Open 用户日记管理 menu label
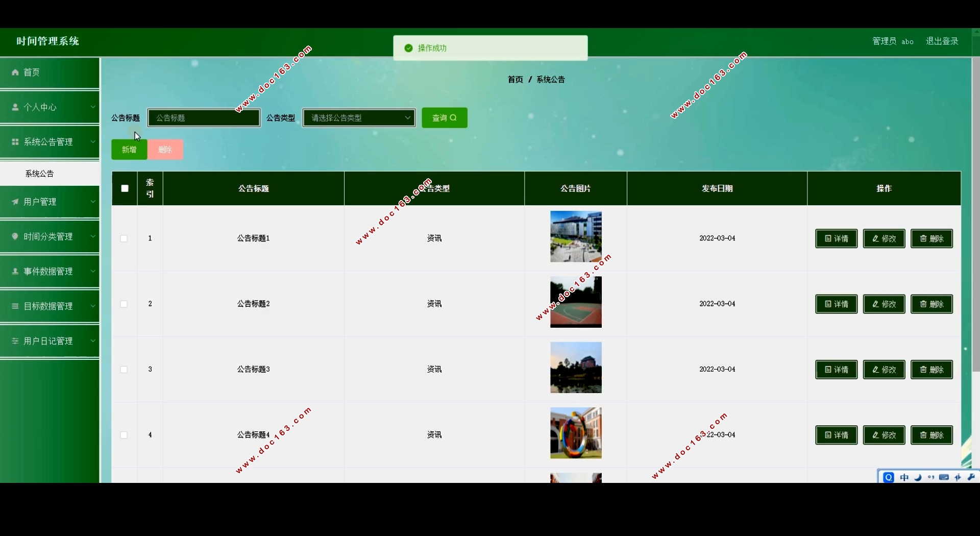This screenshot has width=980, height=536. [x=48, y=341]
